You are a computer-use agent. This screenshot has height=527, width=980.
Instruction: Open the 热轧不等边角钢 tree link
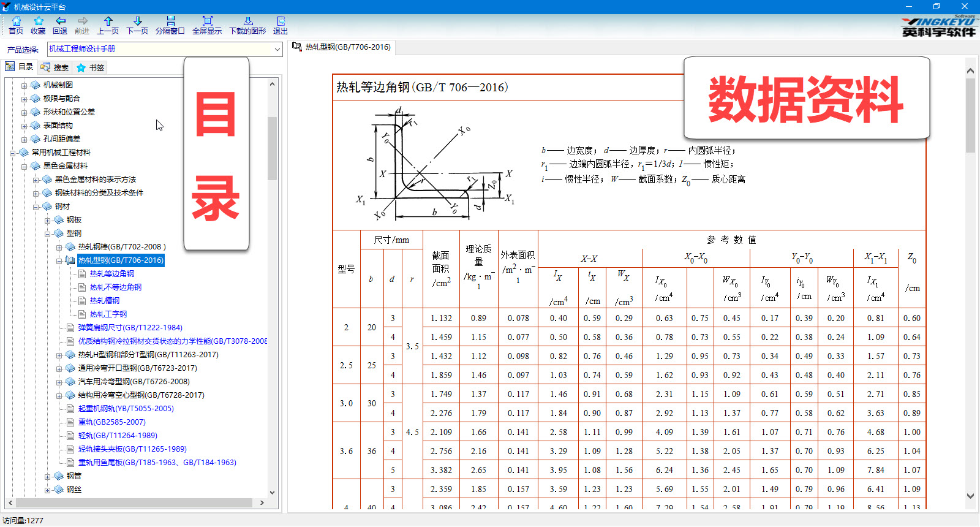tap(115, 287)
